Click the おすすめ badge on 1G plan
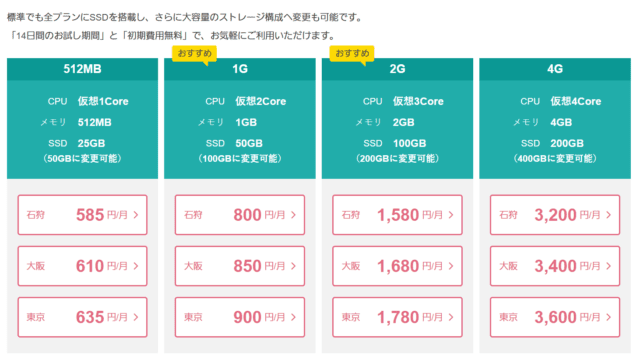 [x=194, y=54]
